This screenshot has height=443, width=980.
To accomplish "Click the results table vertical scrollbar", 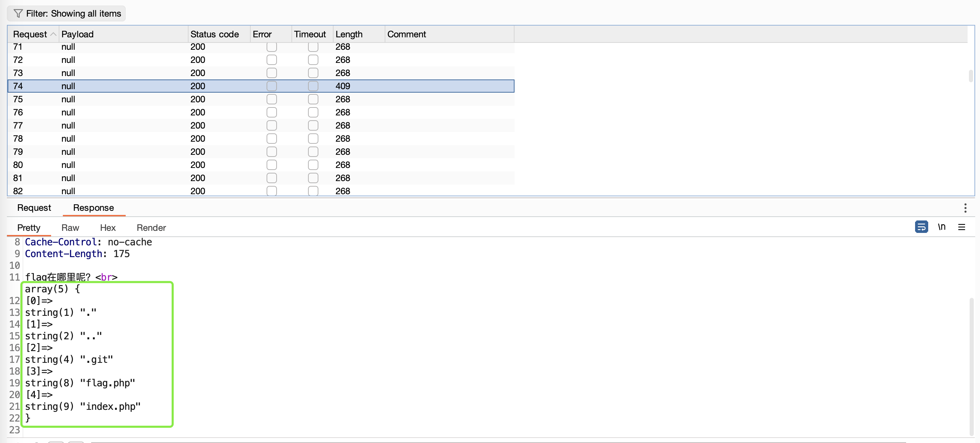I will (x=971, y=75).
